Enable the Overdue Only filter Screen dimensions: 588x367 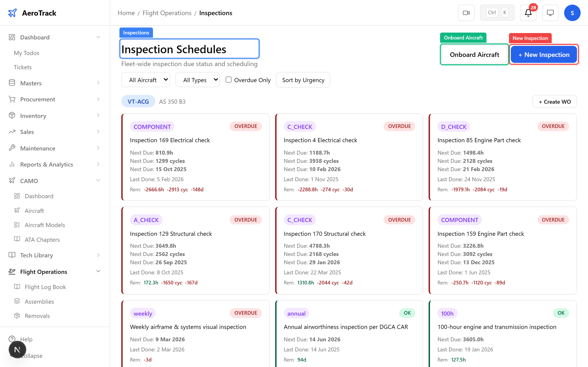point(228,80)
